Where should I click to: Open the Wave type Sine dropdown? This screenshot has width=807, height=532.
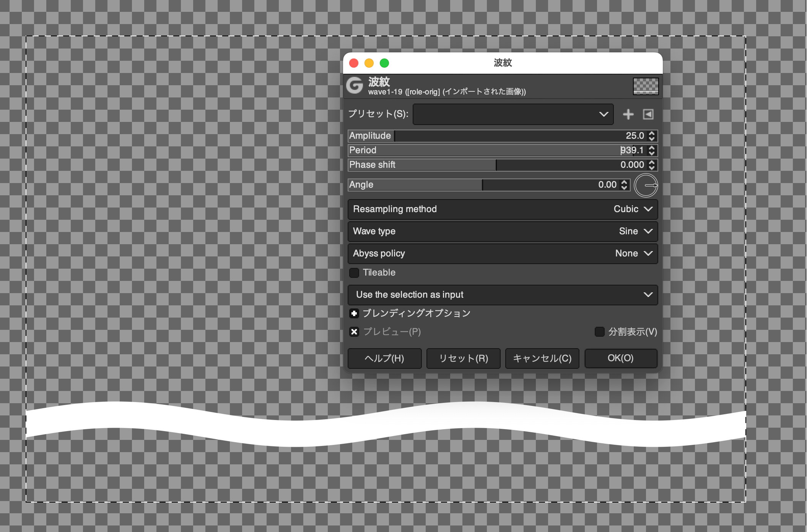(503, 231)
